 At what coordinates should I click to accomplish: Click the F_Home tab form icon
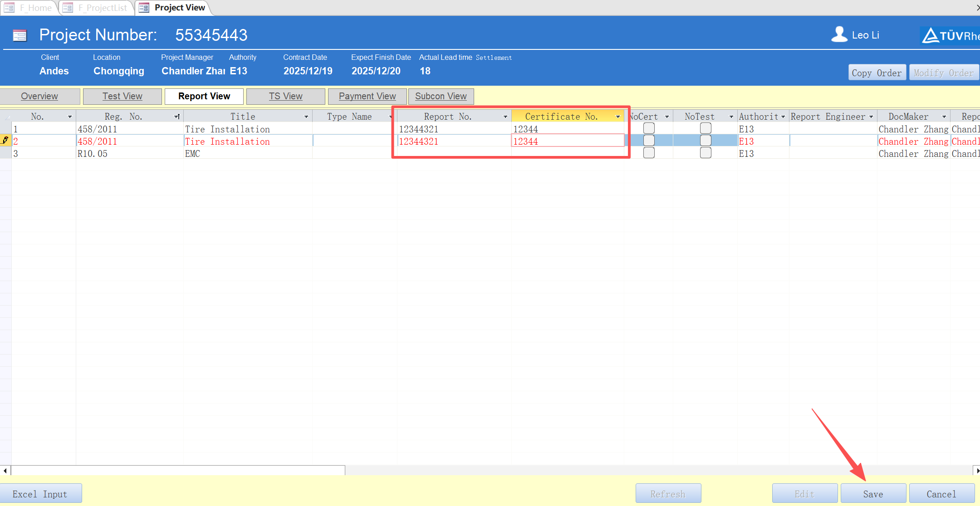coord(9,8)
